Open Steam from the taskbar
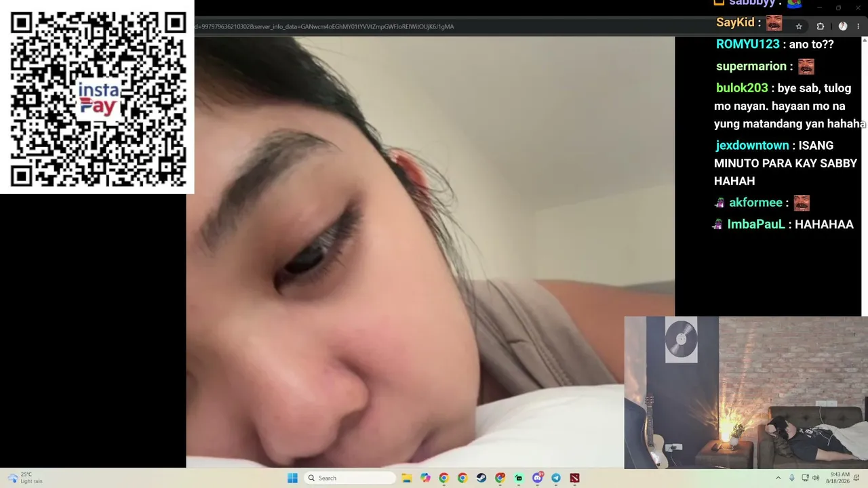Image resolution: width=868 pixels, height=488 pixels. (481, 478)
